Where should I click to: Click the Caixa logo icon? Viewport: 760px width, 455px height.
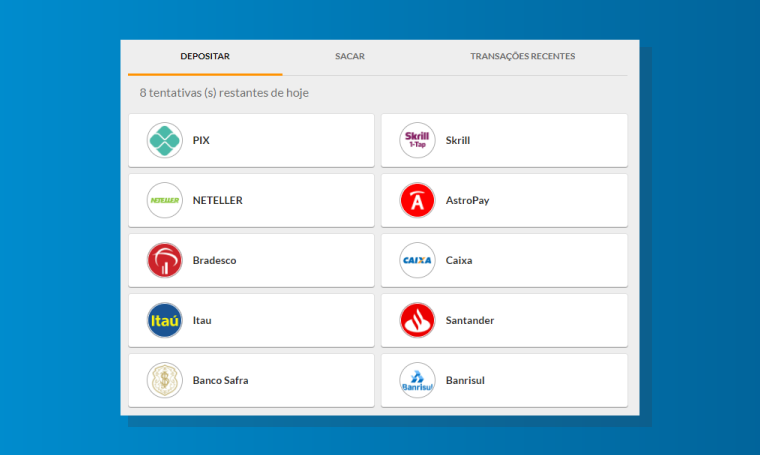417,260
